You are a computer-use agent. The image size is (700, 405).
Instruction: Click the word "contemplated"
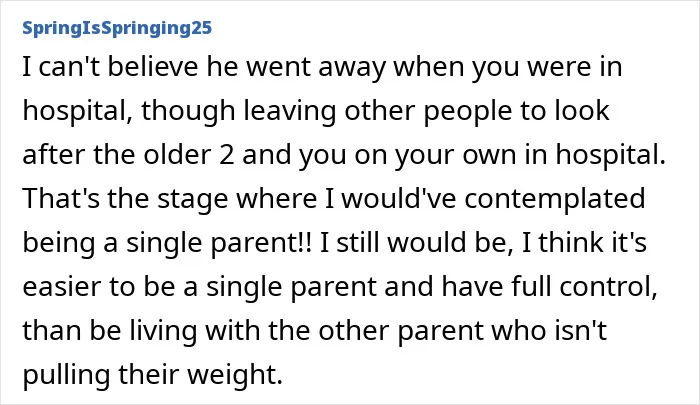pyautogui.click(x=555, y=198)
